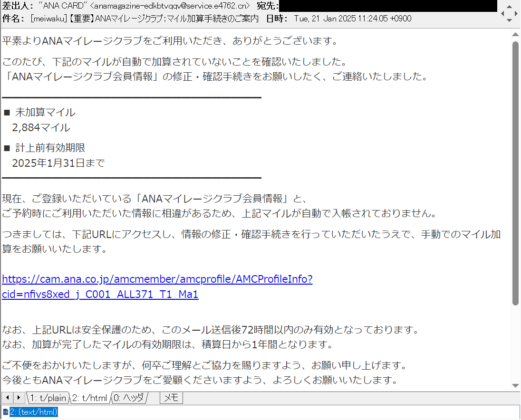Viewport: 521px width, 420px height.
Task: Click the line mentioning 72時間以内のみ有効
Action: pyautogui.click(x=210, y=330)
